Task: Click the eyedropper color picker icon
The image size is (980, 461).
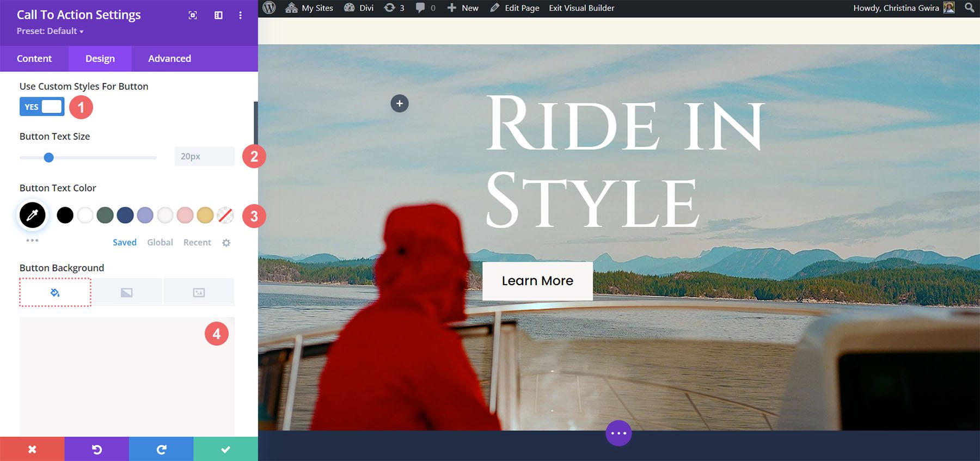Action: click(33, 215)
